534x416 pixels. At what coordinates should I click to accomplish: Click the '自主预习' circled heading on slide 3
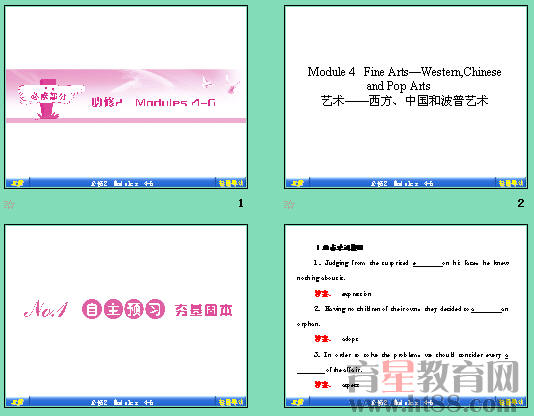[x=124, y=309]
